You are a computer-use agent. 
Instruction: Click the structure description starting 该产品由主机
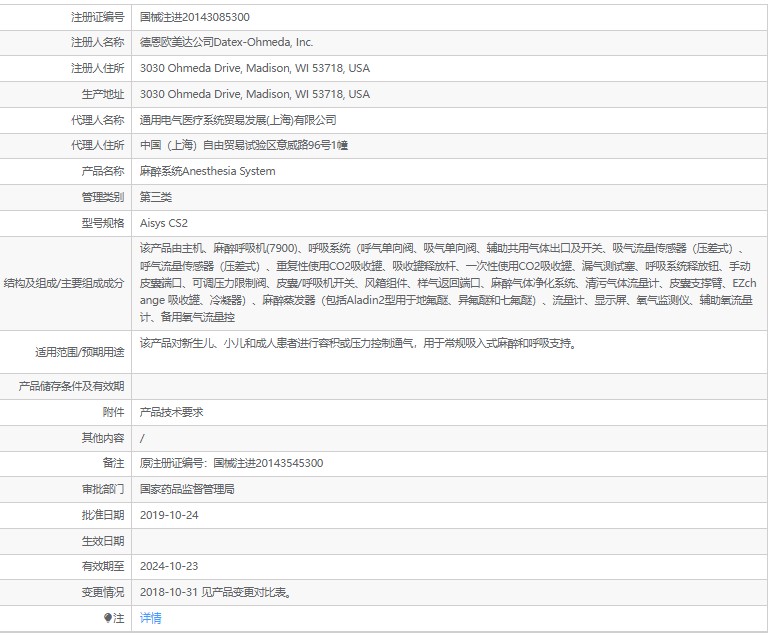coord(448,283)
